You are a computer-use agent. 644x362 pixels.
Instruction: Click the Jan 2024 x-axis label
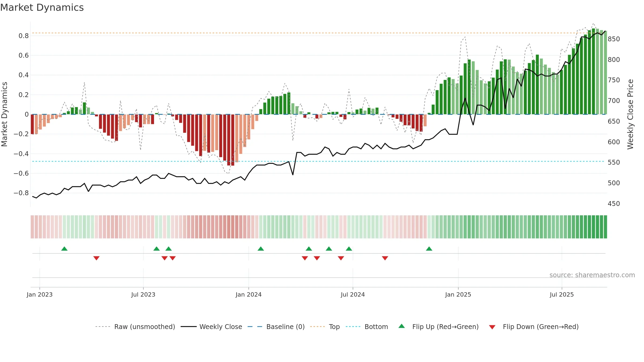coord(249,294)
